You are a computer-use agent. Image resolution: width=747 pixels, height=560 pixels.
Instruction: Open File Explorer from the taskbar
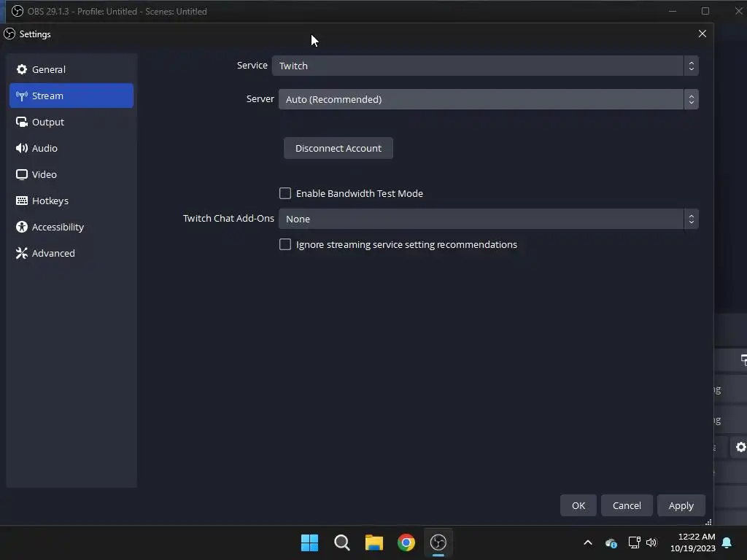click(x=374, y=542)
